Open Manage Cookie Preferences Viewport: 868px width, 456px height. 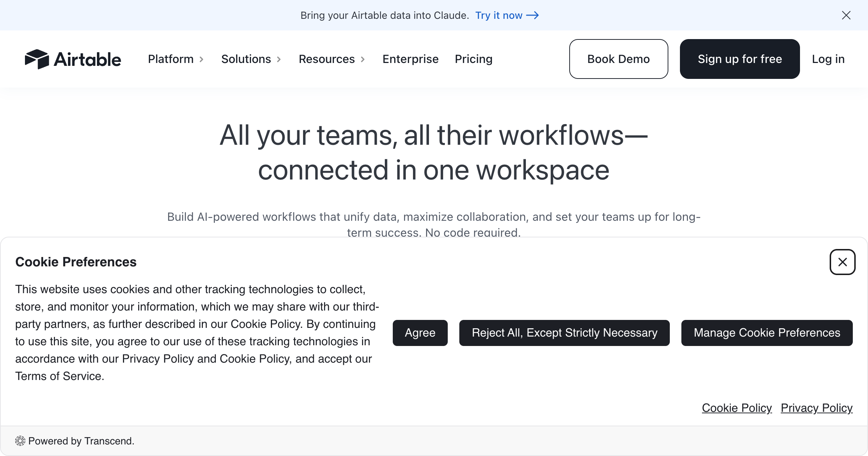767,333
